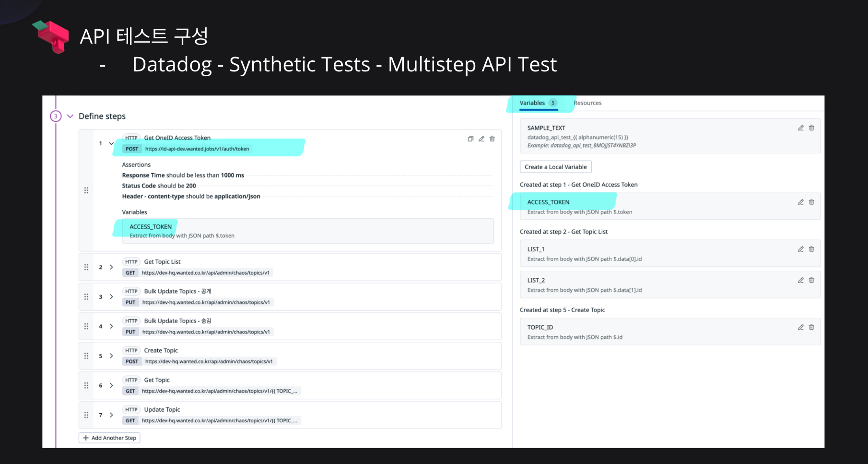Edit the SAMPLE_TEXT variable

click(800, 128)
